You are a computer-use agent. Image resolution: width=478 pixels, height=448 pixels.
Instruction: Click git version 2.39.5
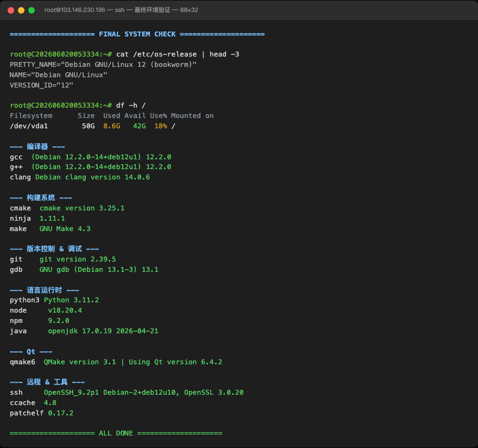78,260
